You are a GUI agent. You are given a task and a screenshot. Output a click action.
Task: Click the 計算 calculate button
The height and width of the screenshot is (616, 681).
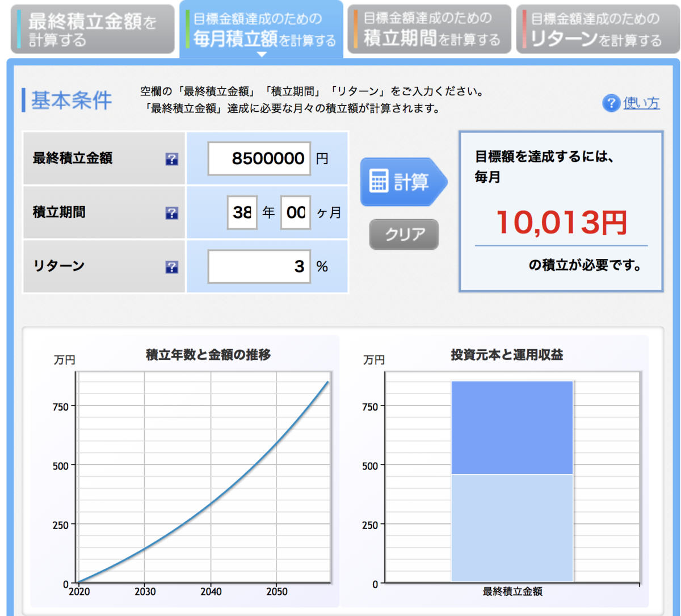tap(403, 182)
